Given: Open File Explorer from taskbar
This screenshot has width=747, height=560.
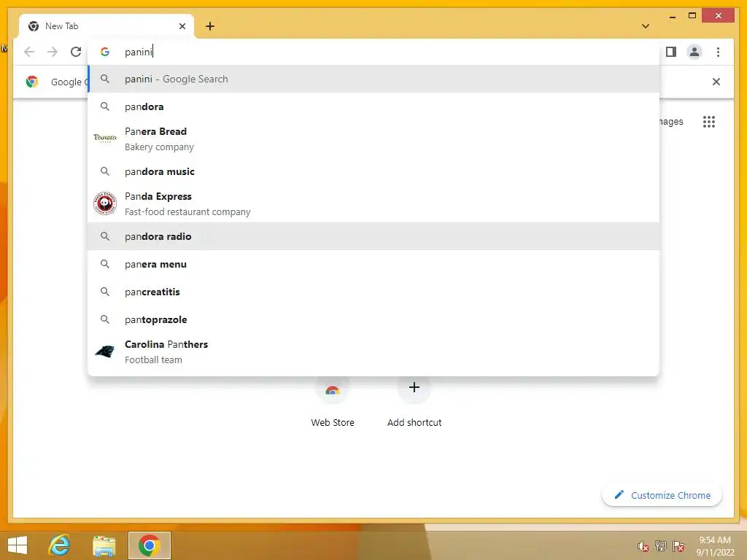Looking at the screenshot, I should pos(104,545).
